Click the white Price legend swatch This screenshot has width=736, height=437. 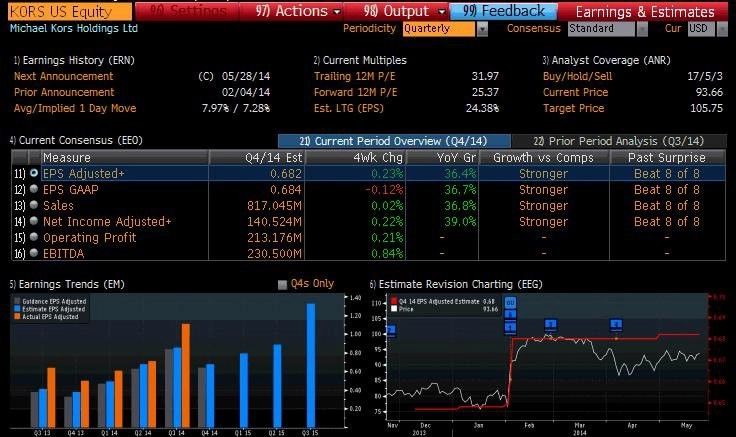pos(394,309)
